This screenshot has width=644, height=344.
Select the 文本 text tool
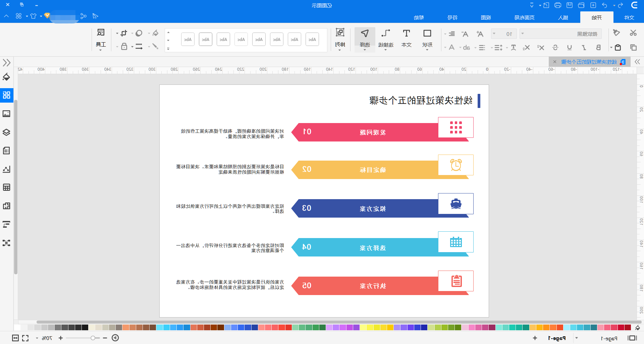point(406,38)
